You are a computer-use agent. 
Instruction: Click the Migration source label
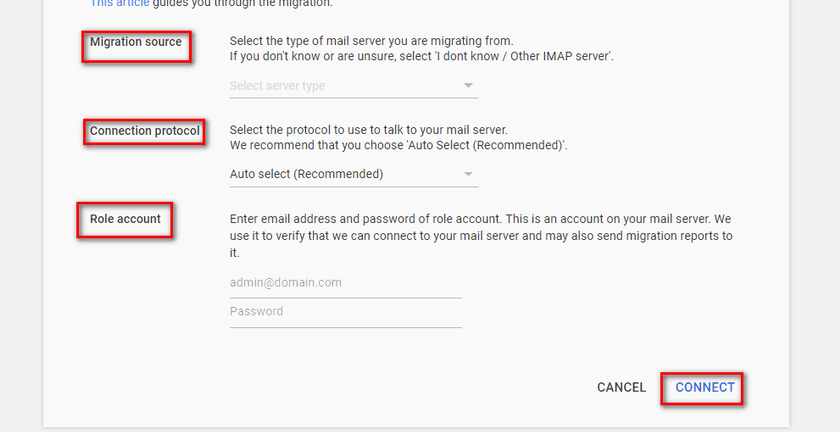click(136, 43)
